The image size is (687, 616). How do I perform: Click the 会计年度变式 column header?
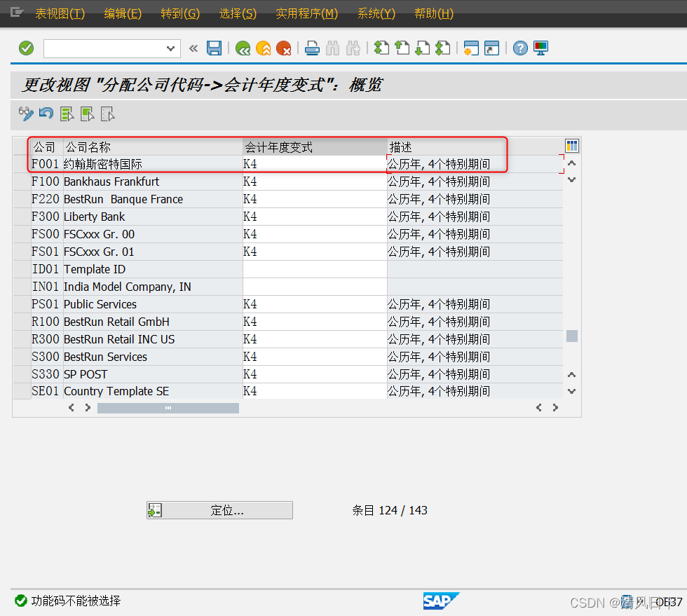315,146
